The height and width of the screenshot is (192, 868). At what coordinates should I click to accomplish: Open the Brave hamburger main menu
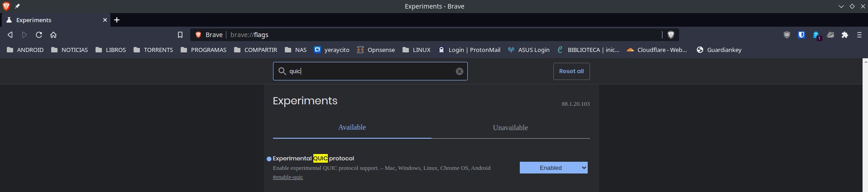859,35
